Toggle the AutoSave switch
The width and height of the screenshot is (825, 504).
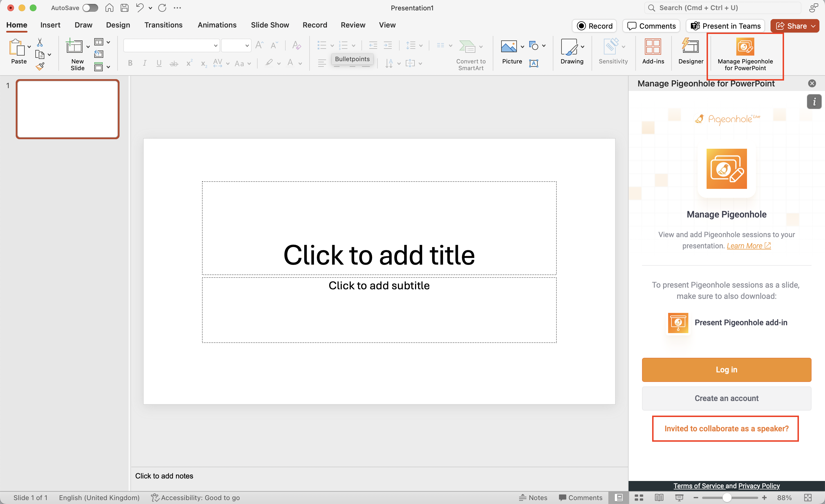coord(90,8)
